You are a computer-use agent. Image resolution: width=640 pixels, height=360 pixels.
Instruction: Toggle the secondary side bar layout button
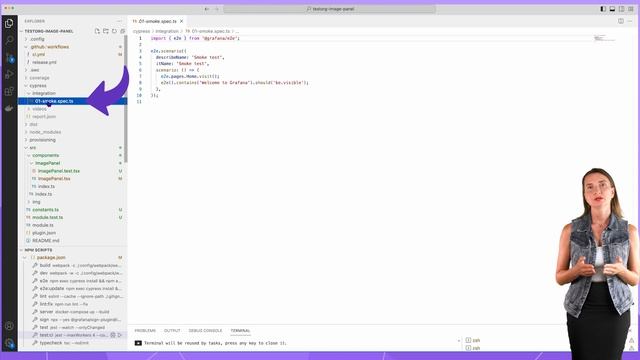click(x=622, y=9)
